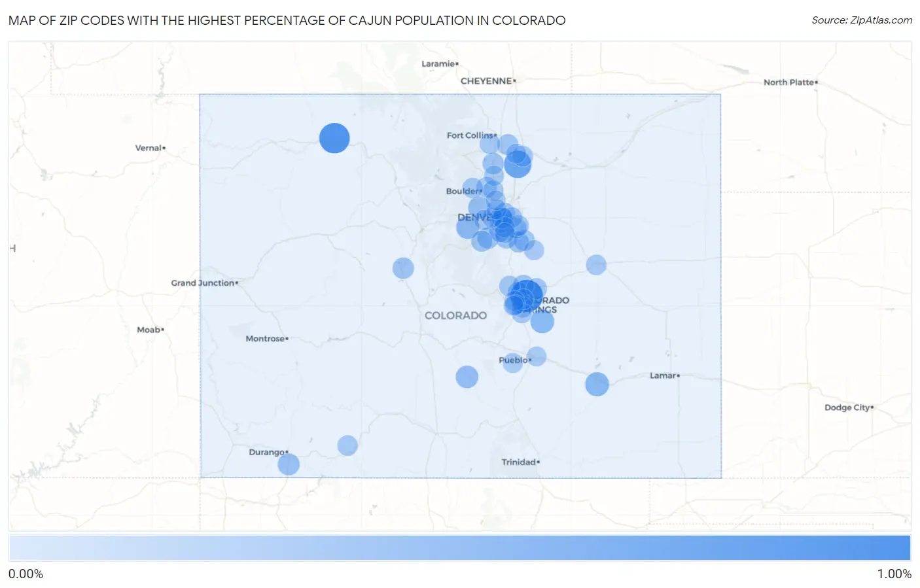
Task: Click the Grand Junction label
Action: (204, 283)
